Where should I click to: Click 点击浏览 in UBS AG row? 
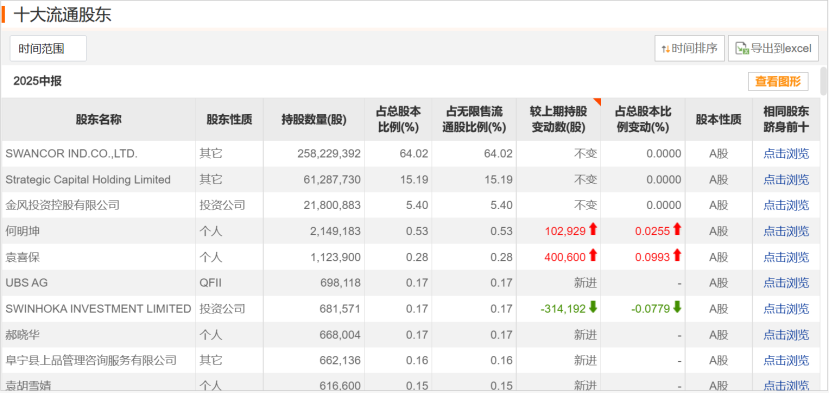pos(786,283)
